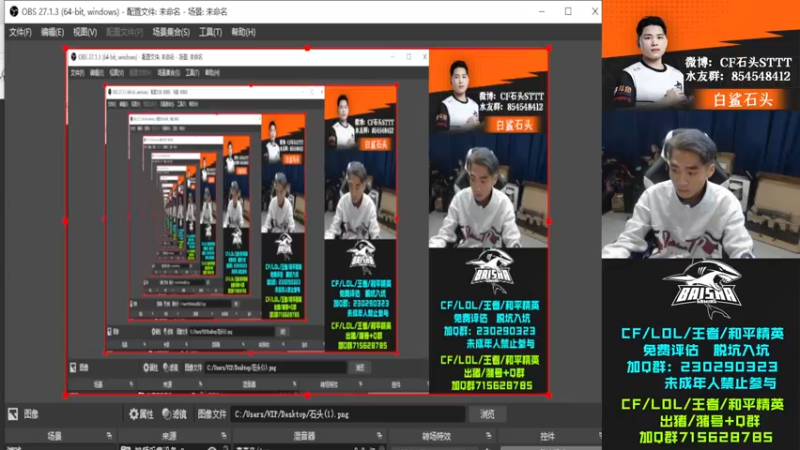Open the 帮助(H) menu
The image size is (800, 450).
point(243,32)
